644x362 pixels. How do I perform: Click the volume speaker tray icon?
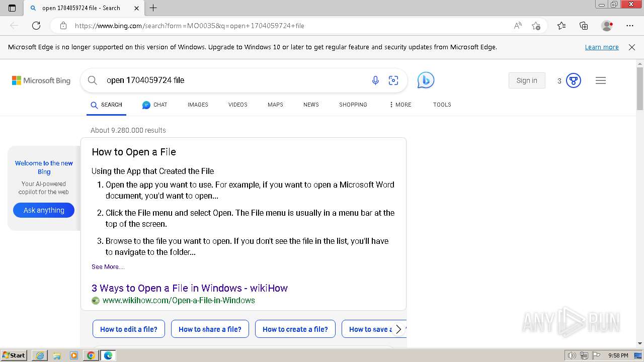(572, 355)
